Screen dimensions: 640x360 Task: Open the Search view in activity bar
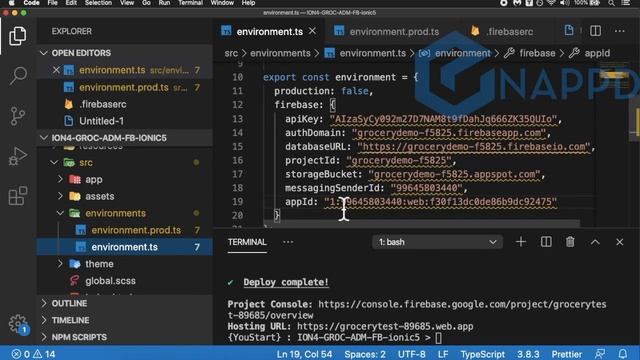(x=18, y=76)
